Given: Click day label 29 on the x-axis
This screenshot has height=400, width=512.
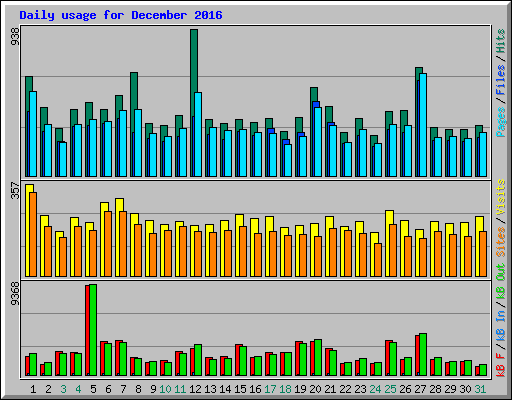Looking at the screenshot, I should tap(450, 389).
